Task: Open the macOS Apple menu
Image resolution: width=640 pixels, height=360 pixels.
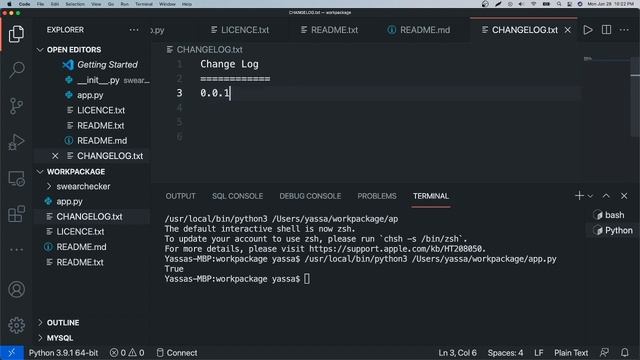Action: (x=9, y=4)
